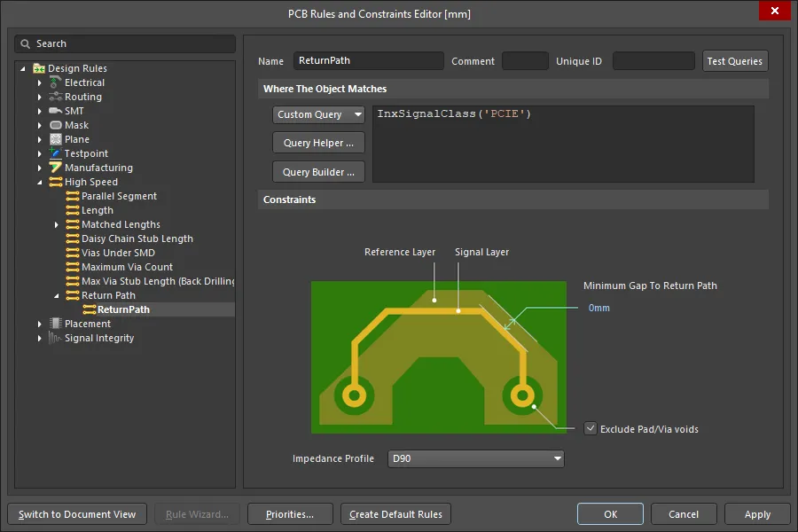Click the SMT category icon

pyautogui.click(x=56, y=111)
